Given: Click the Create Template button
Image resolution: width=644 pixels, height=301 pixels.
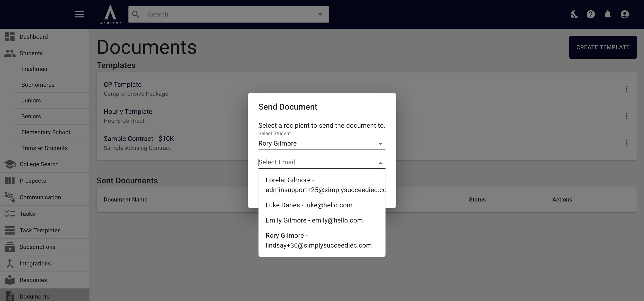Looking at the screenshot, I should click(x=603, y=47).
